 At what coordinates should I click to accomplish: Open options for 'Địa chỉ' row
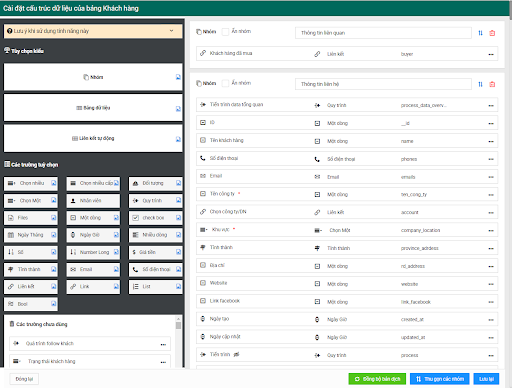491,266
